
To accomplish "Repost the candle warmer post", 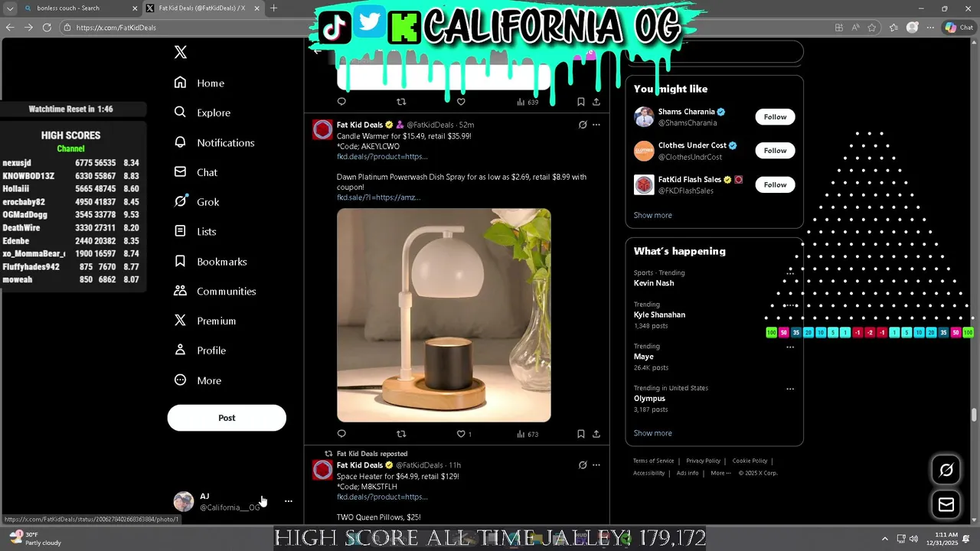I will (x=401, y=434).
